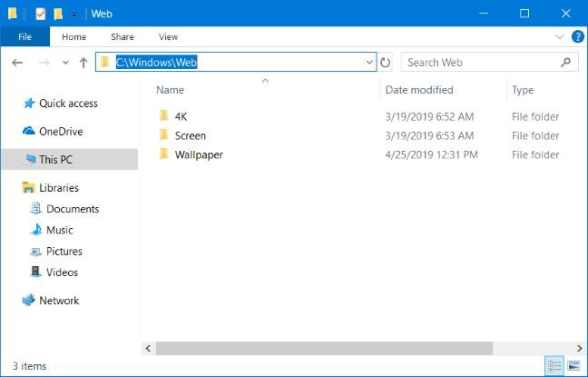588x377 pixels.
Task: Switch to the Share ribbon tab
Action: pyautogui.click(x=122, y=37)
